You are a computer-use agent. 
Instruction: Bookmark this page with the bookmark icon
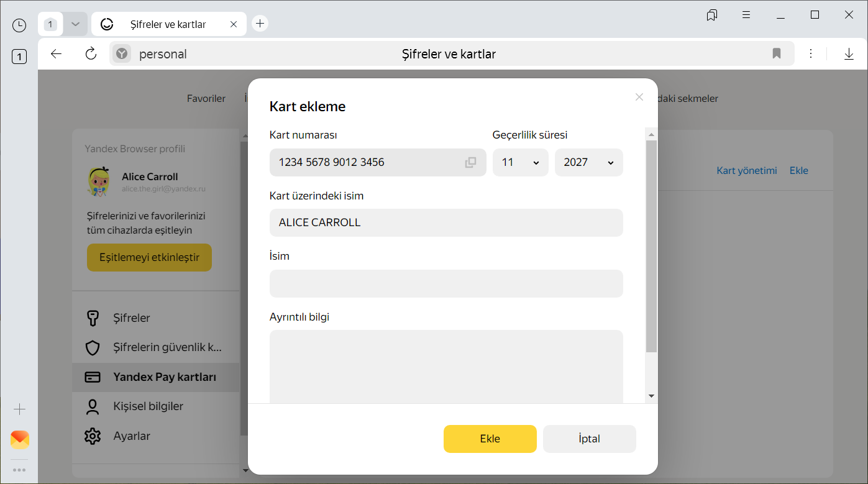776,54
